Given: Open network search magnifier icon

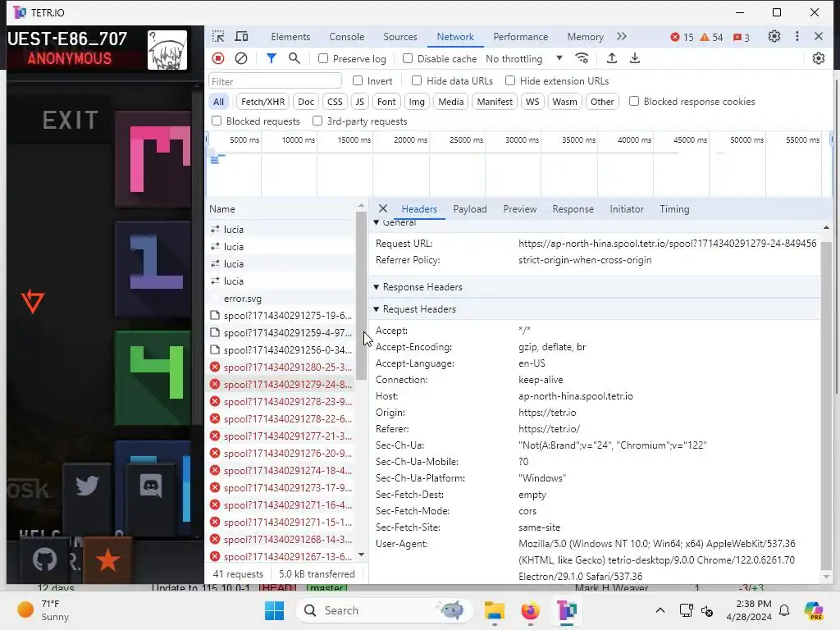Looking at the screenshot, I should (294, 58).
